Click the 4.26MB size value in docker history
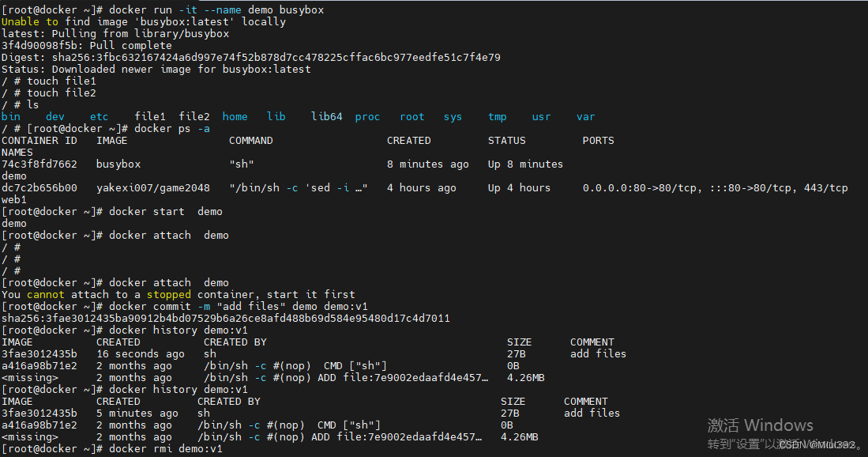 coord(525,377)
